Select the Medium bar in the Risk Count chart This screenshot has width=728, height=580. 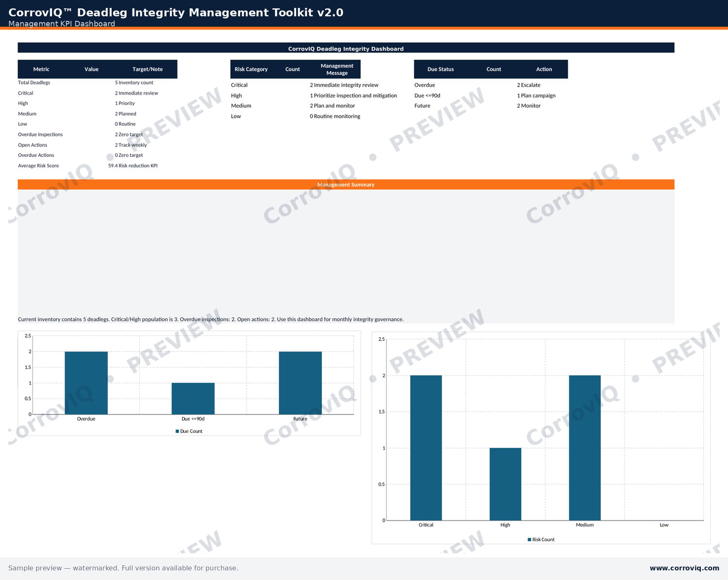(585, 447)
